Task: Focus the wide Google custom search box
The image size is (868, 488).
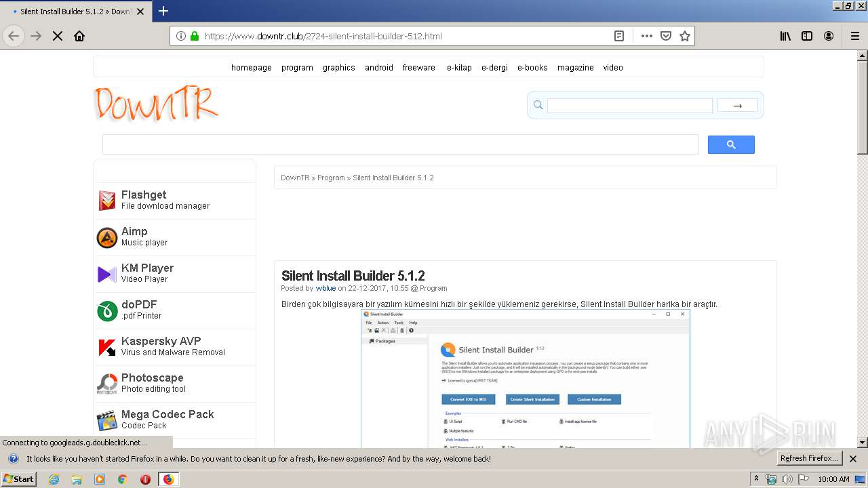Action: (400, 144)
